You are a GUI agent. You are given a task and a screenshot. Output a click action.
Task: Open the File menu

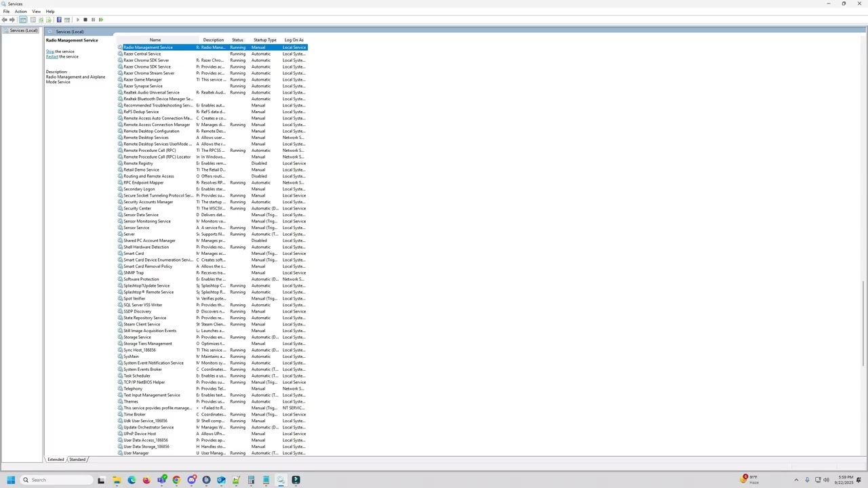tap(6, 12)
